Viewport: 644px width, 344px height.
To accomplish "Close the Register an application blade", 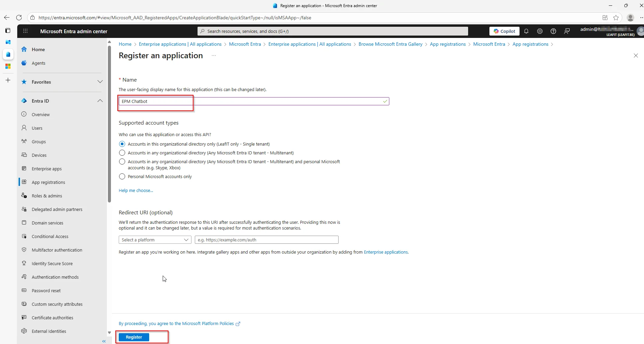I will click(x=636, y=56).
